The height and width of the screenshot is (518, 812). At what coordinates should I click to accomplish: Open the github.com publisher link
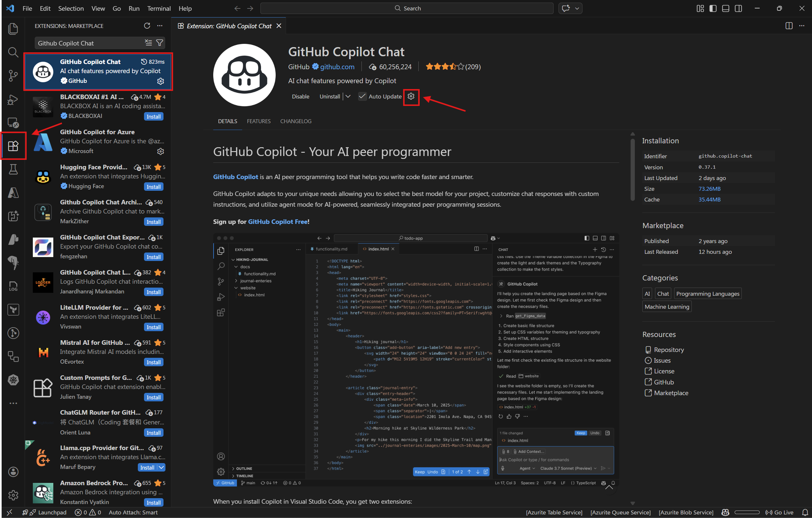click(x=337, y=67)
